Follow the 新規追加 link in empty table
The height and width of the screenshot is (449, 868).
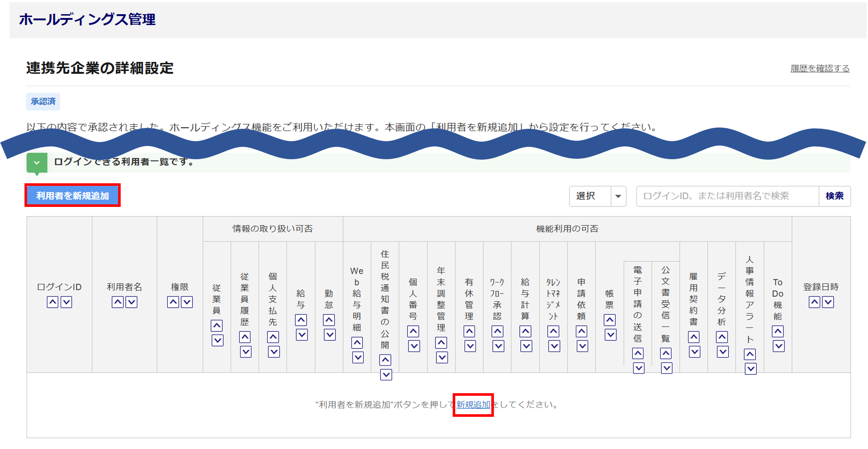[473, 405]
